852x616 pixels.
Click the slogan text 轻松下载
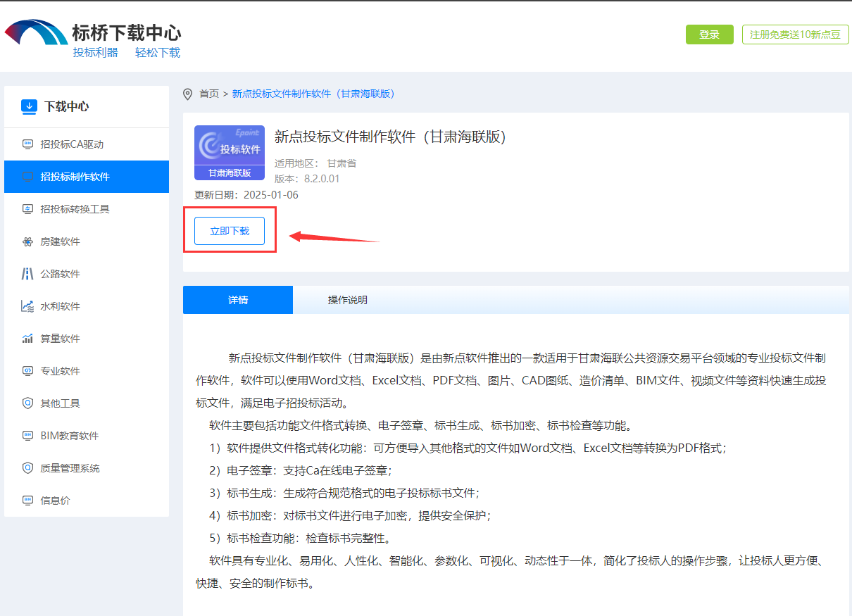[x=158, y=53]
